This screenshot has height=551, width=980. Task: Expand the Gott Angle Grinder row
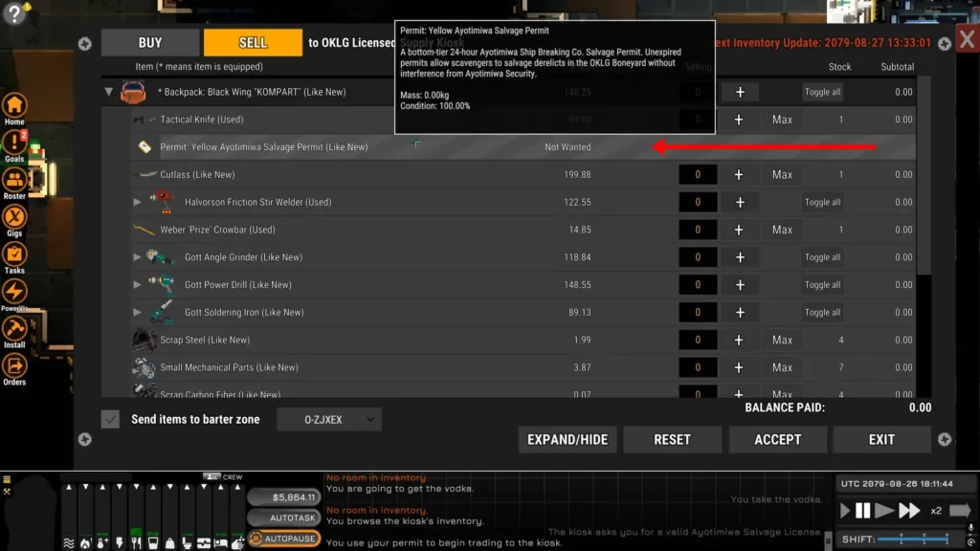[137, 256]
